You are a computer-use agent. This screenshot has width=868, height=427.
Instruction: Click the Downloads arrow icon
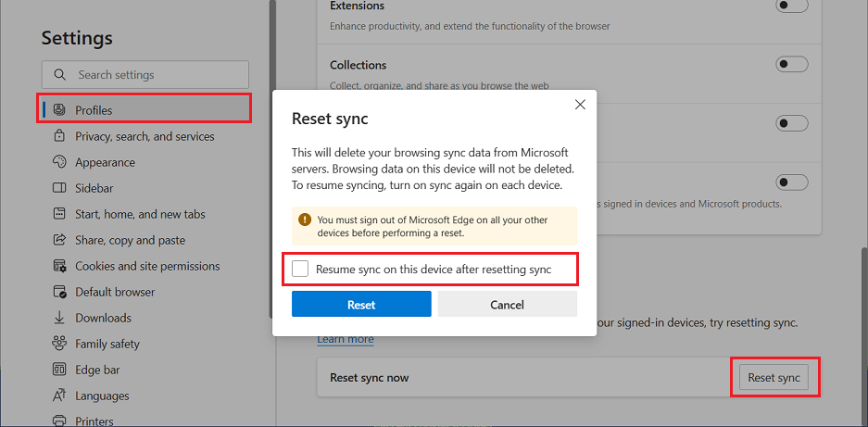click(59, 318)
